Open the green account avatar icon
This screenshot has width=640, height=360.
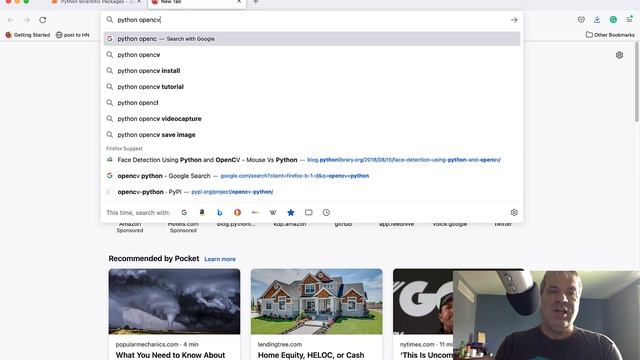tap(613, 20)
